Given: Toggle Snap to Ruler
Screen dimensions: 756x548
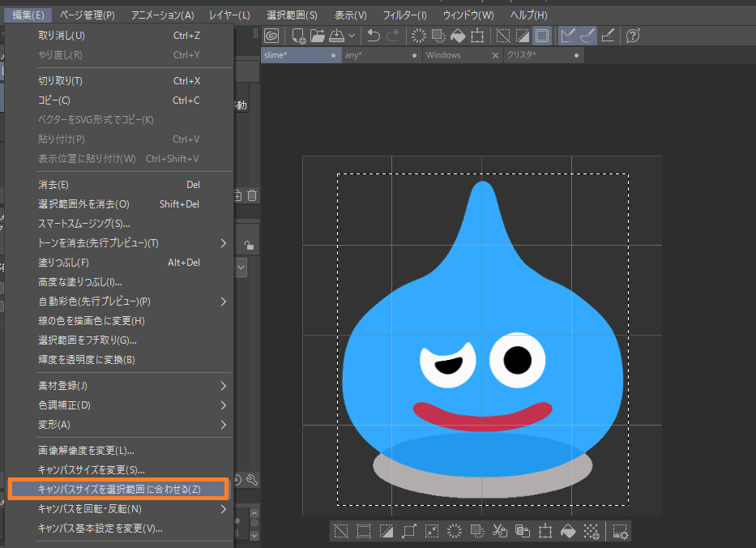Looking at the screenshot, I should pyautogui.click(x=568, y=36).
